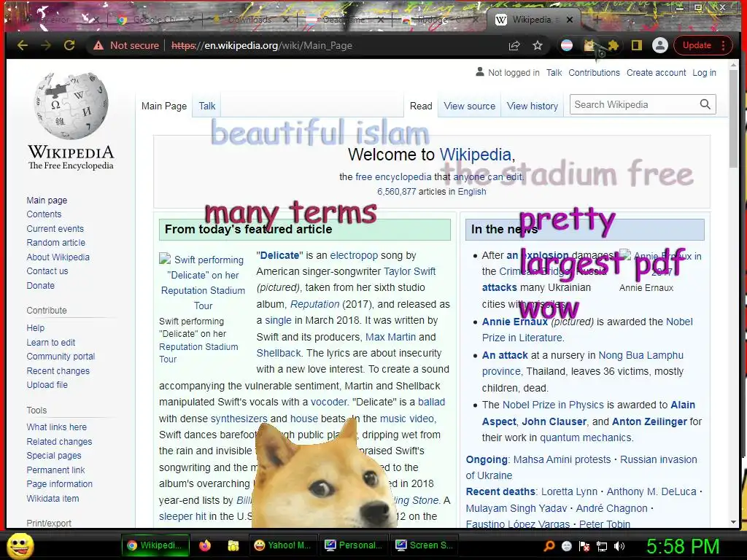Click the Donate sidebar link
This screenshot has width=747, height=560.
[41, 285]
